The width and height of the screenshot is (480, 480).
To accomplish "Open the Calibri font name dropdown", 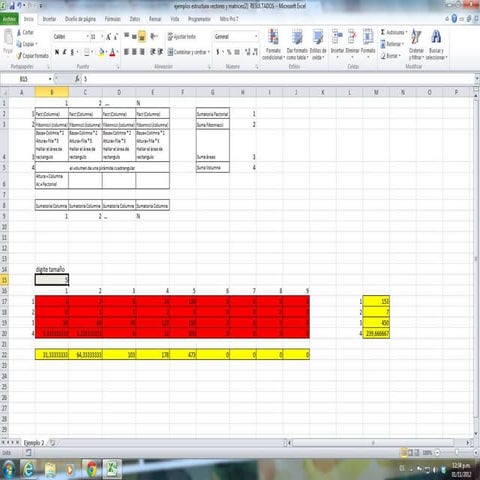I will click(88, 36).
